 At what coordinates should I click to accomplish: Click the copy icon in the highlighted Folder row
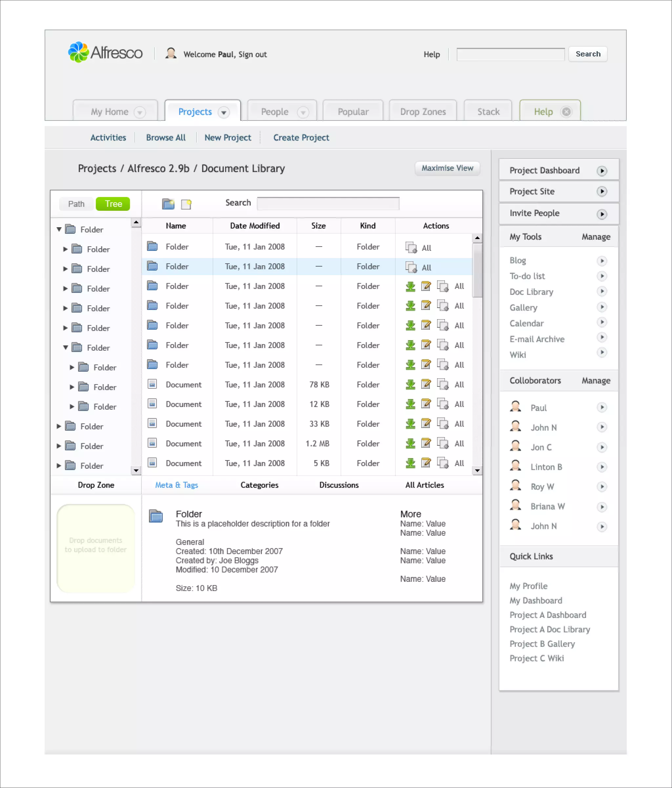pos(411,267)
